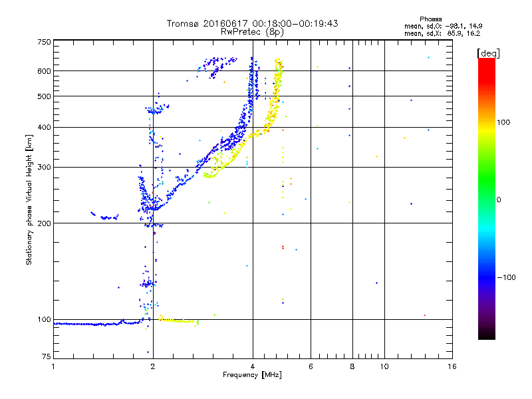Click the colorbar tick label "0"

click(x=499, y=200)
